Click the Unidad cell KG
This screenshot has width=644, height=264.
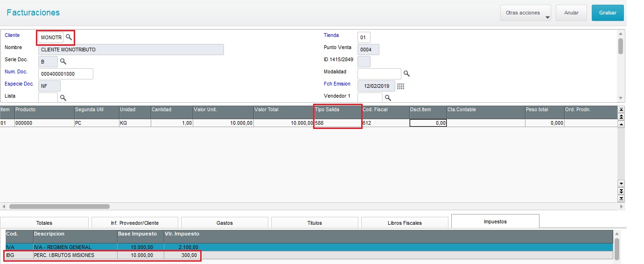tap(134, 123)
